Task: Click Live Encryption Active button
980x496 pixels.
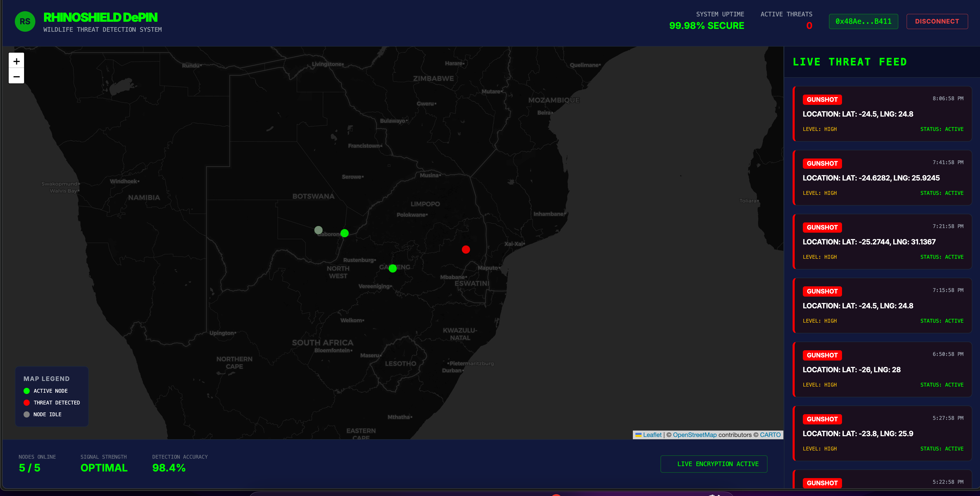Action: 714,464
